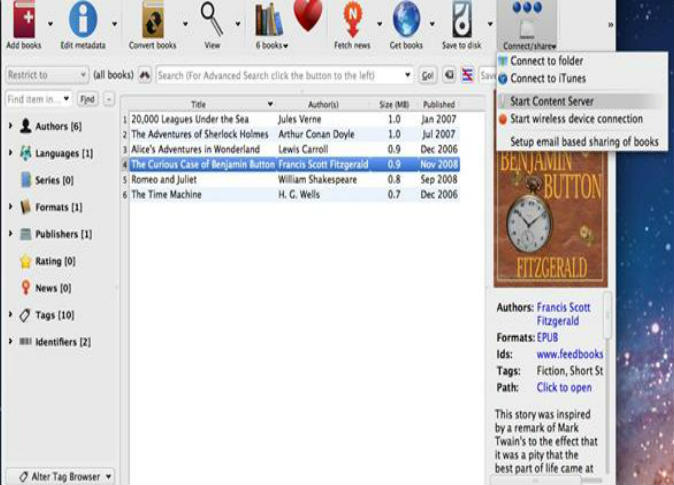
Task: Expand the Tags category tree item
Action: coord(11,315)
